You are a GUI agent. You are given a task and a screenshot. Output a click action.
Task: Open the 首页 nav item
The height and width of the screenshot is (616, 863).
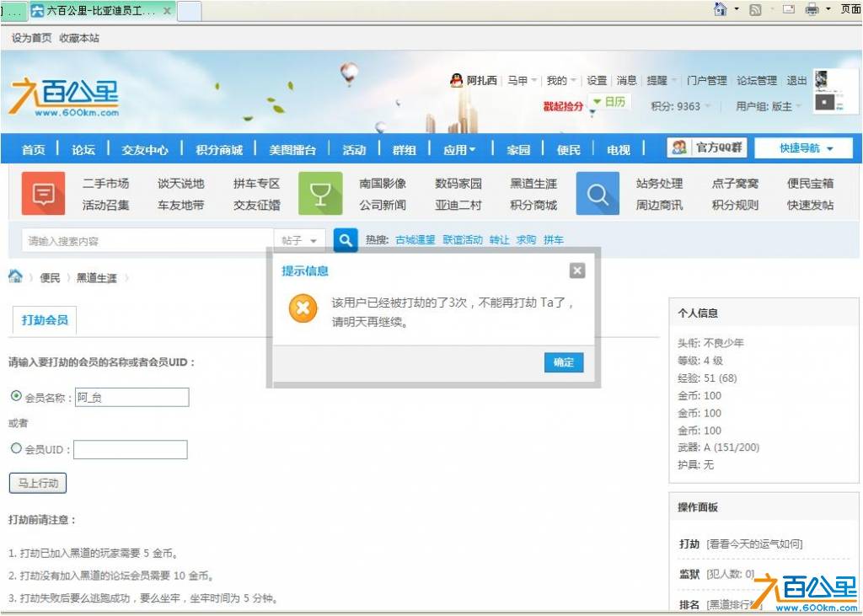click(x=33, y=150)
